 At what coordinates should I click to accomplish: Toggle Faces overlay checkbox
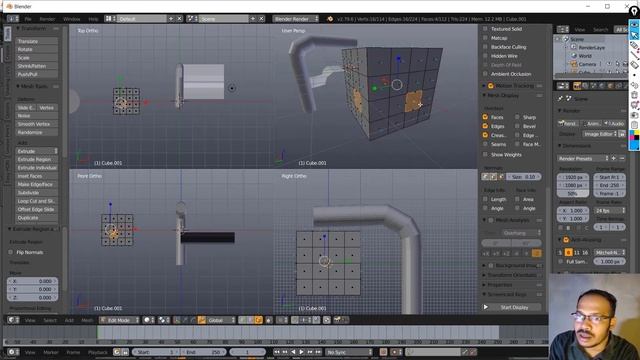pos(485,117)
